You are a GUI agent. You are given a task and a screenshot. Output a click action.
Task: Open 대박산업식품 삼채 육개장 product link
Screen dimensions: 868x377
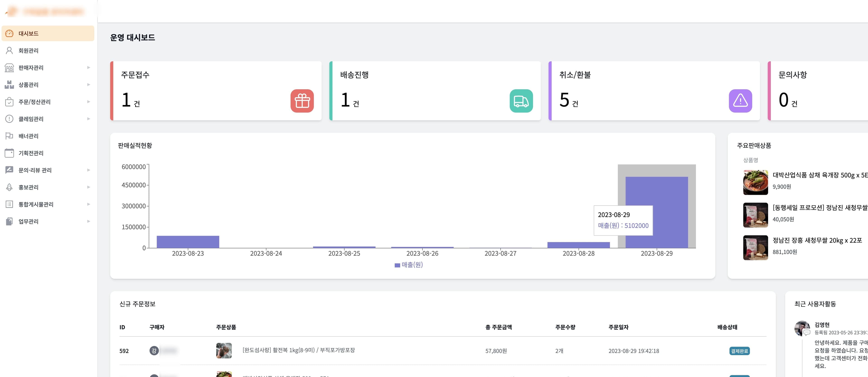(820, 175)
